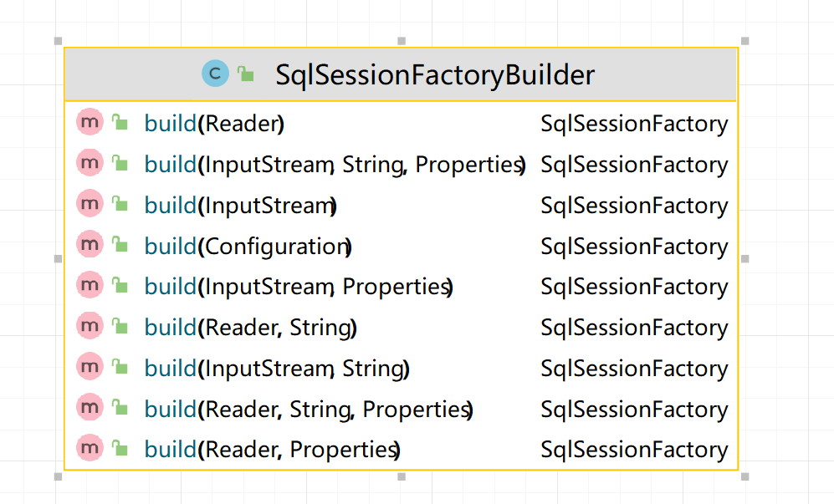Image resolution: width=834 pixels, height=504 pixels.
Task: Click the visibility lock icon for build(InputStream)
Action: pos(120,205)
